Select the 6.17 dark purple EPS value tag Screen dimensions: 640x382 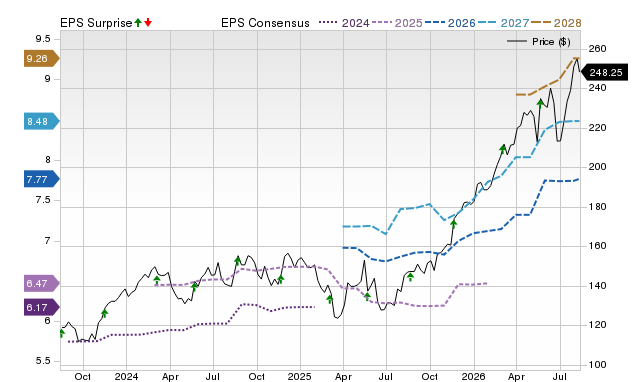pyautogui.click(x=42, y=307)
